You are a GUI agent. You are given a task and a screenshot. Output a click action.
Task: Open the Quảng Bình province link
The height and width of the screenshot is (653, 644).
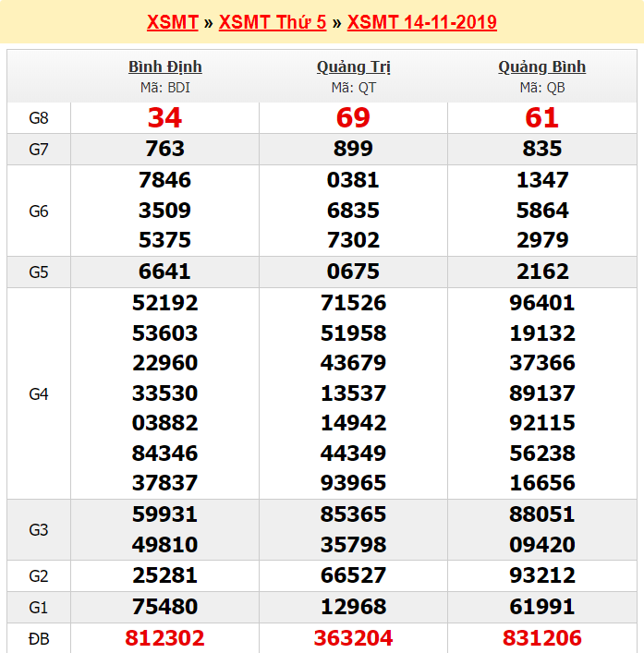pos(542,67)
